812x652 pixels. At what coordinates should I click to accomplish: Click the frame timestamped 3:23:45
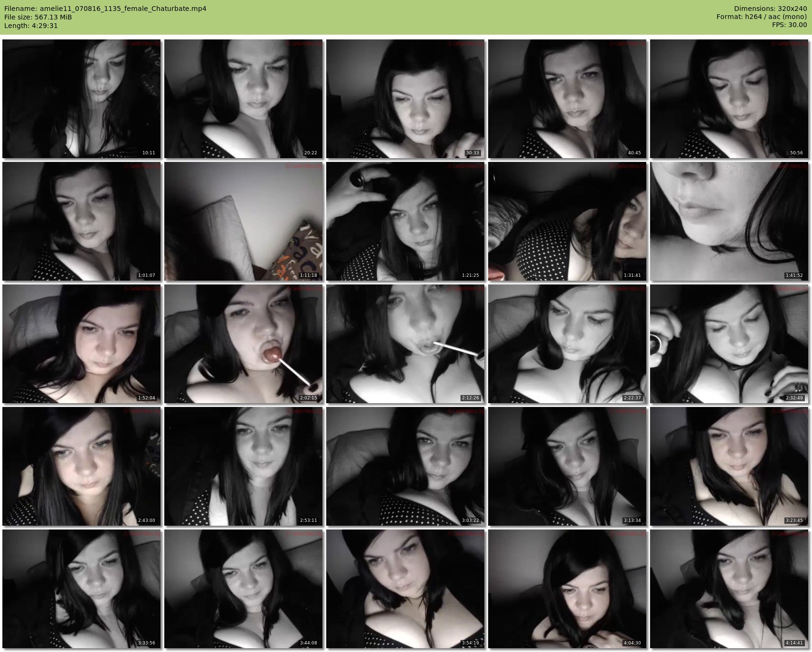(x=729, y=466)
